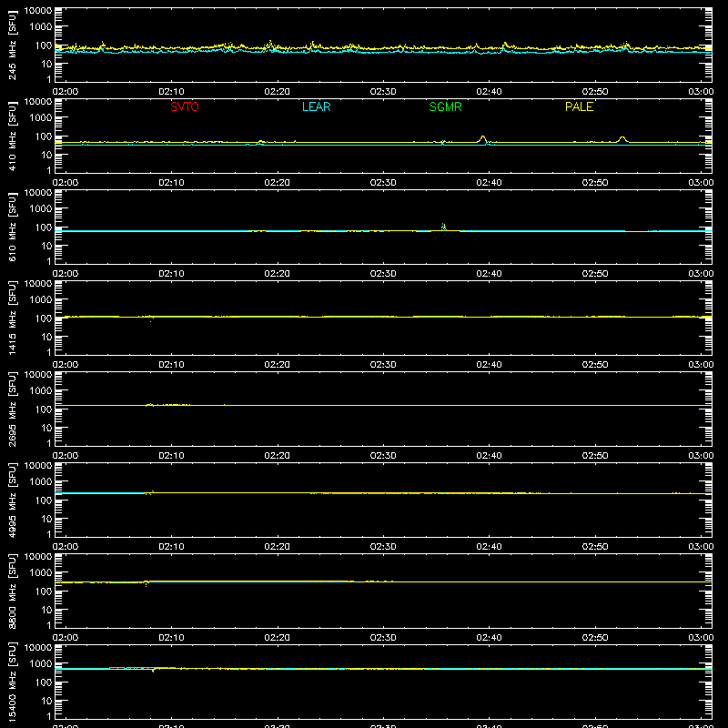
Task: Click the 02:30 tick label under 2695 MHz plot
Action: (383, 456)
